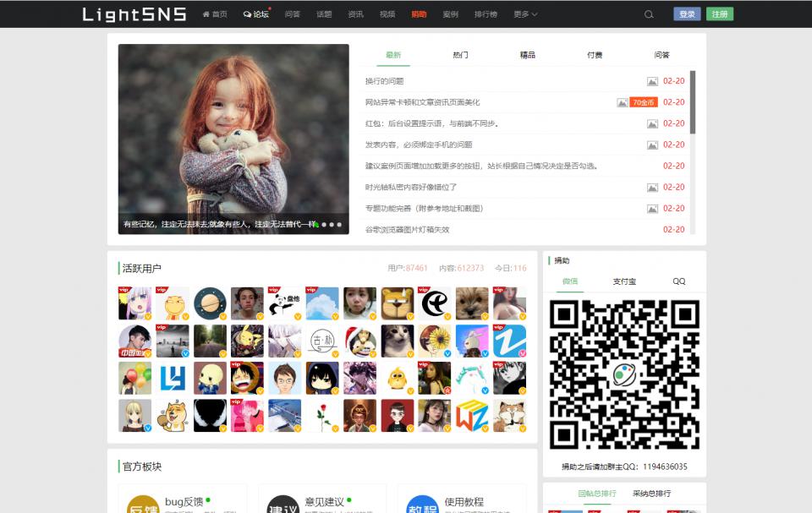Open the Luffy straw hat avatar
Viewport: 812px width, 513px height.
(x=247, y=379)
